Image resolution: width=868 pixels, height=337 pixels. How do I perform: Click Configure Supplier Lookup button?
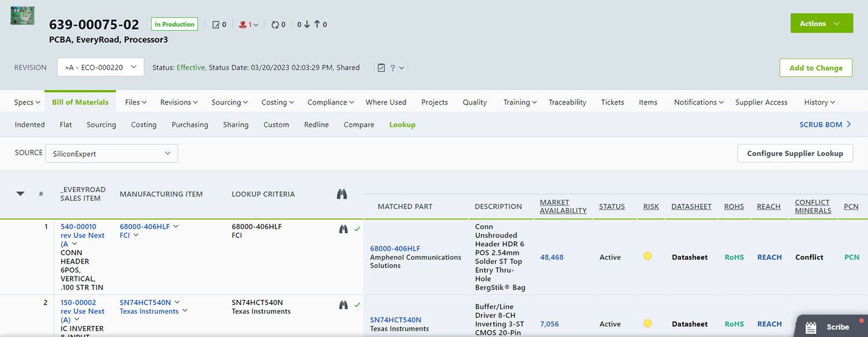(795, 153)
